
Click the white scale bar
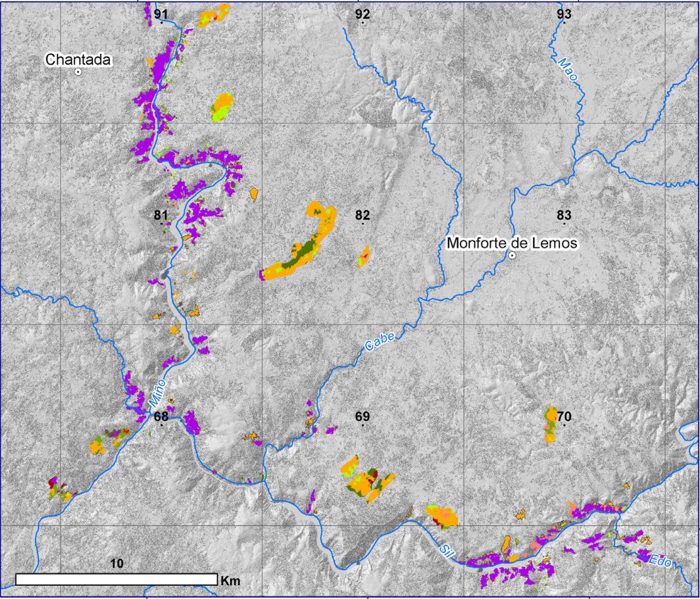click(x=116, y=579)
